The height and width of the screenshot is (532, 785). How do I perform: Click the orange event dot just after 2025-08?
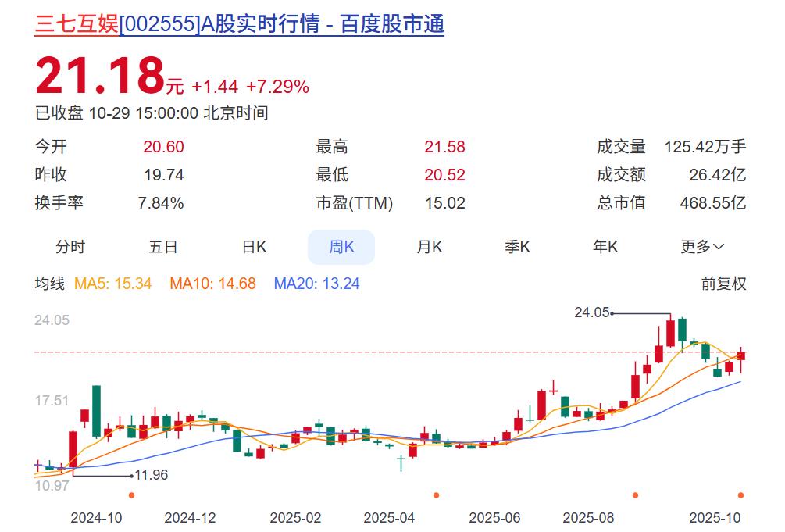(x=635, y=495)
